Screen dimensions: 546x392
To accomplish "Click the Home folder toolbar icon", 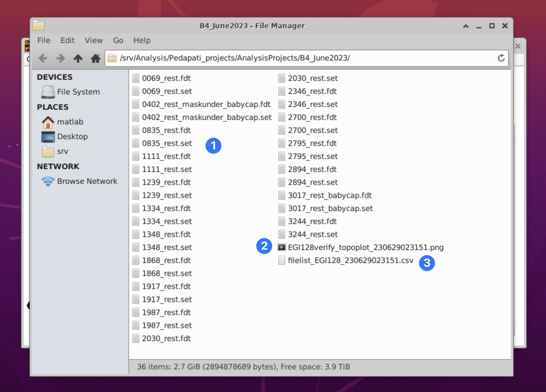I will [x=96, y=58].
